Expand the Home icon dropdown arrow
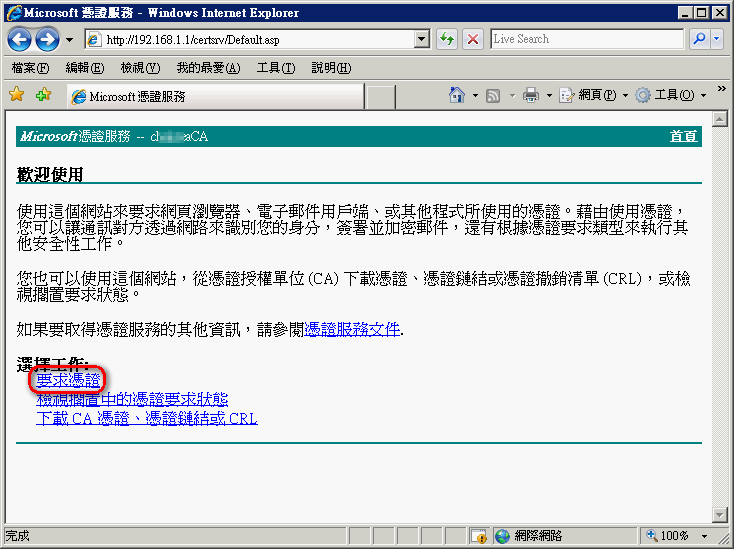The height and width of the screenshot is (549, 734). point(475,95)
